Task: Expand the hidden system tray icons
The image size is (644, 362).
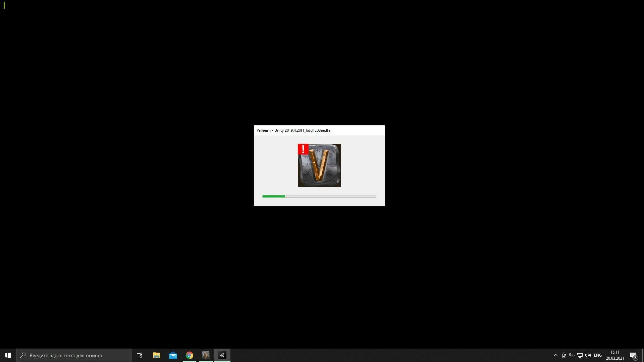Action: tap(555, 355)
